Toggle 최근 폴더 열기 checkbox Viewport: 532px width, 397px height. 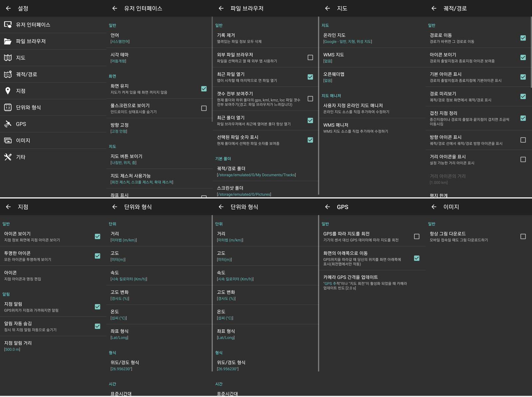[310, 120]
